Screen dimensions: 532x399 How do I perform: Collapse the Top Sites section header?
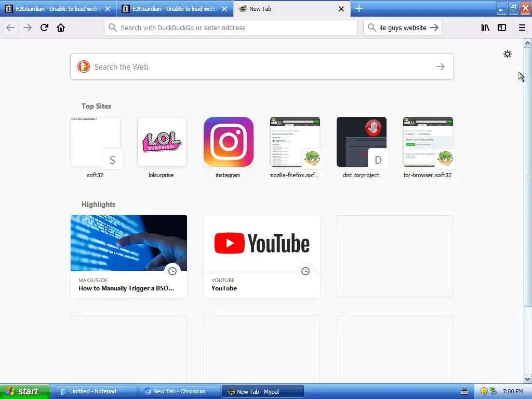click(x=96, y=106)
